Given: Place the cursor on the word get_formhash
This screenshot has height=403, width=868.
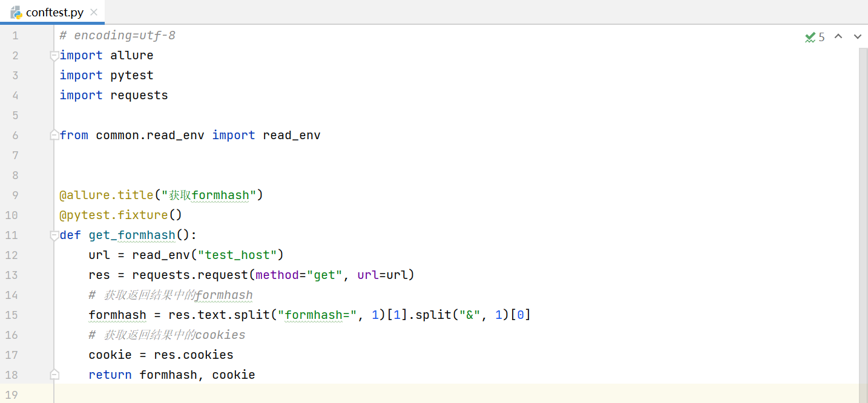Looking at the screenshot, I should 132,235.
